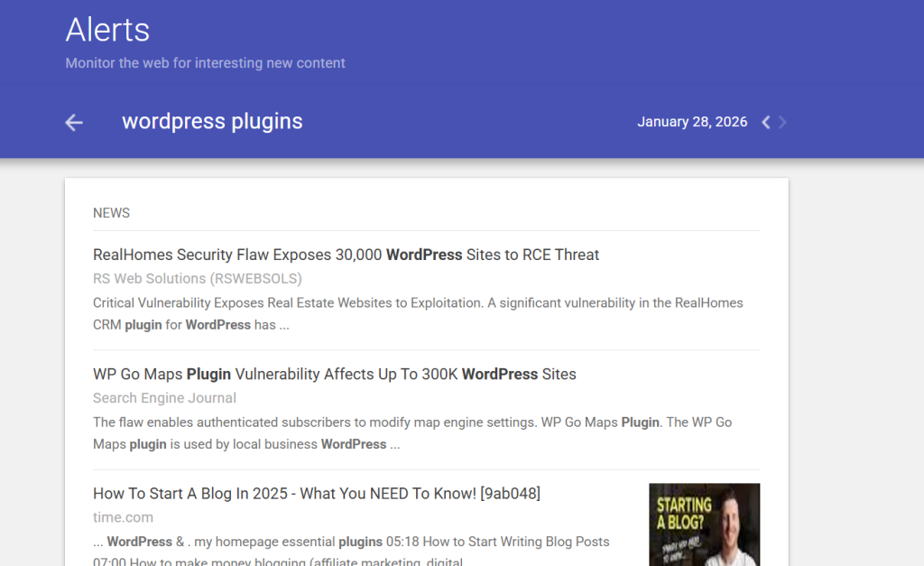Open the Starting A Blog video thumbnail
Image resolution: width=924 pixels, height=566 pixels.
click(704, 524)
